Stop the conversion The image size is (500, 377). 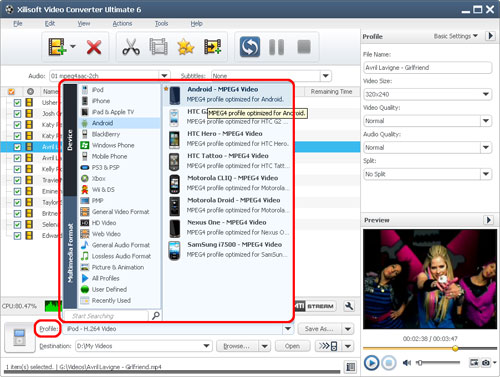[x=304, y=47]
